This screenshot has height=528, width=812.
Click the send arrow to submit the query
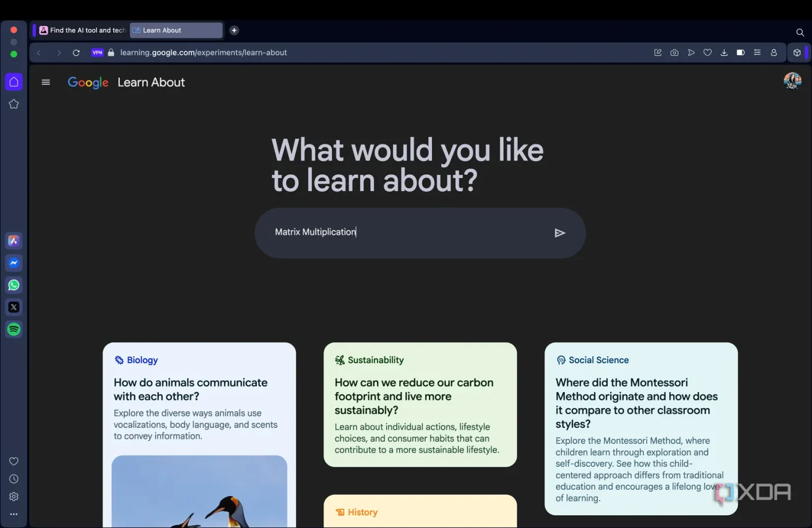click(559, 233)
